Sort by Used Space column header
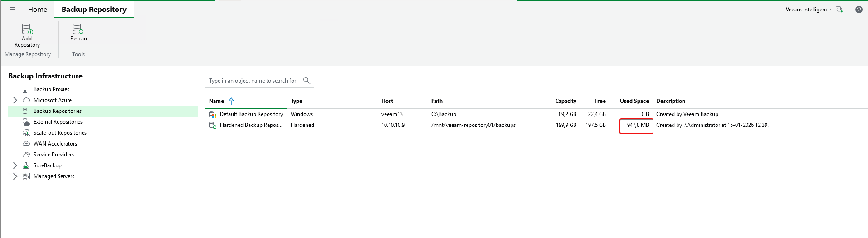 634,101
